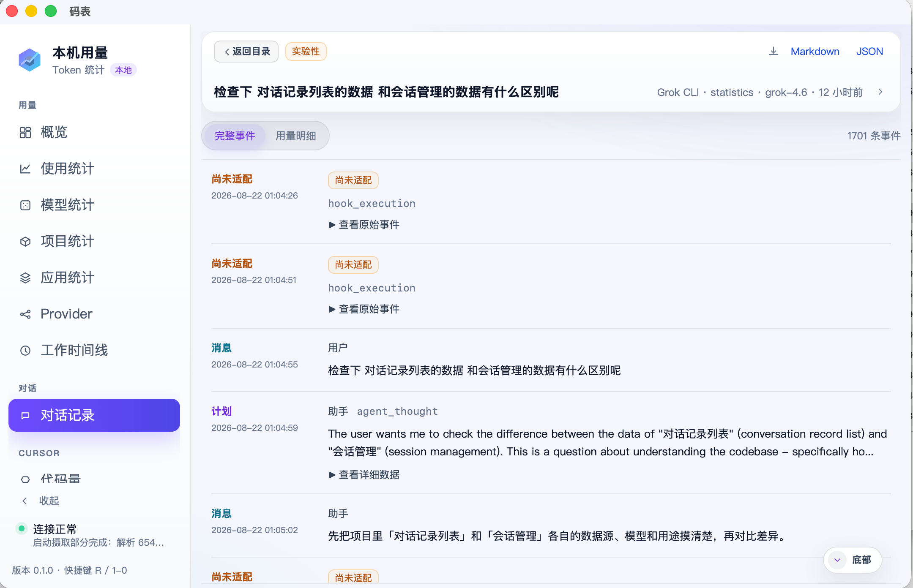
Task: Navigate to 模型统计
Action: tap(94, 205)
